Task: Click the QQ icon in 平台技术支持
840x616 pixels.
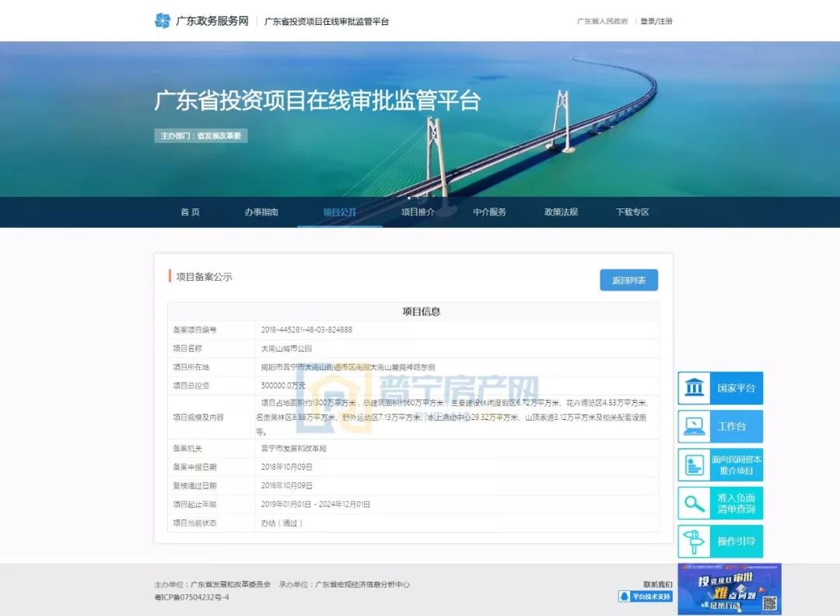Action: (x=624, y=597)
